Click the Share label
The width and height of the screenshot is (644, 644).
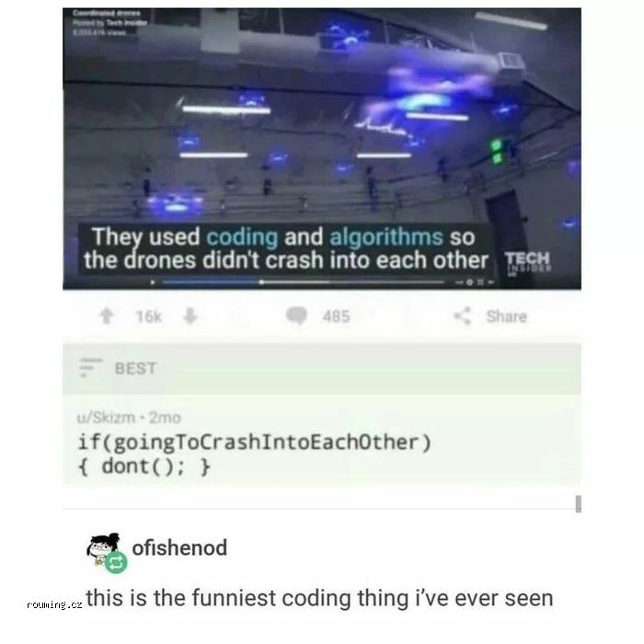click(x=506, y=316)
